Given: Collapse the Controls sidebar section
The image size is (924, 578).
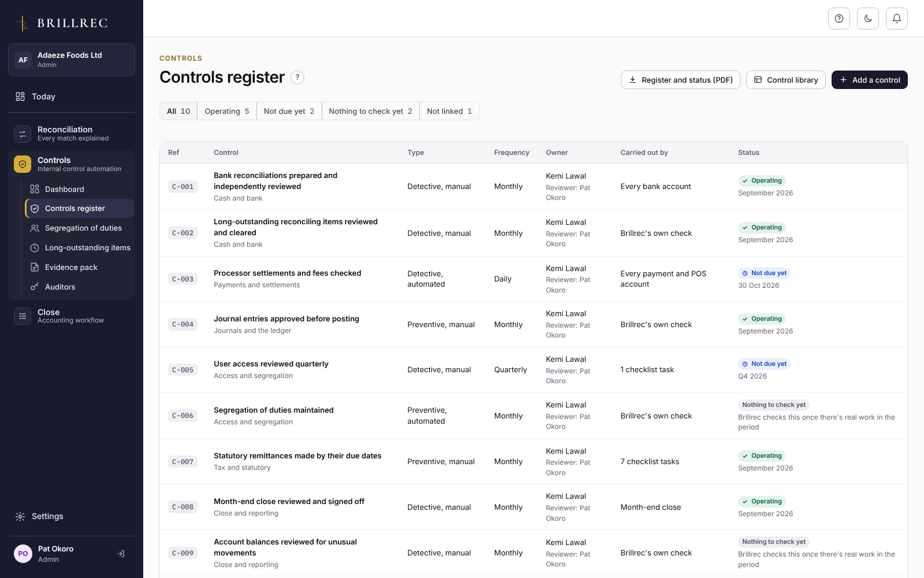Looking at the screenshot, I should point(72,164).
